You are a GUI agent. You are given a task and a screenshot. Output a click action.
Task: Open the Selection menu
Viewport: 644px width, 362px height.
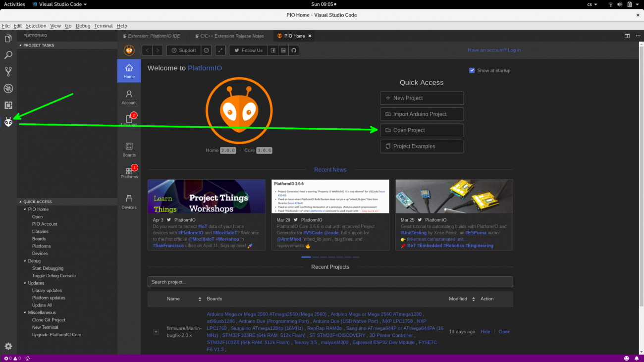36,26
